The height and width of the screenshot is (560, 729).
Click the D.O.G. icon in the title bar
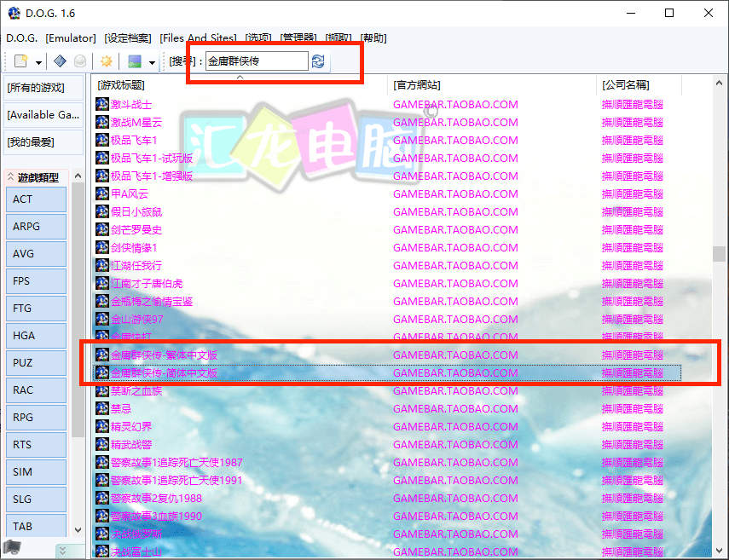pyautogui.click(x=12, y=13)
